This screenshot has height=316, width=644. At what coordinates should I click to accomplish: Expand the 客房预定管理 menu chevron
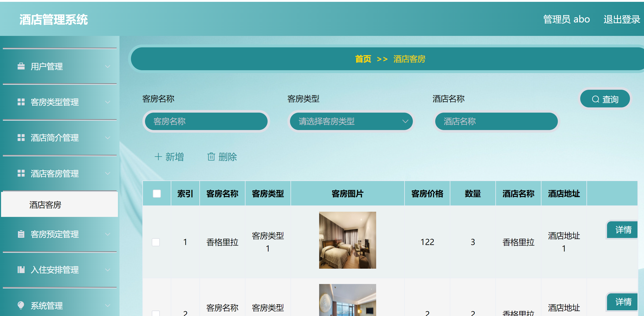click(108, 234)
